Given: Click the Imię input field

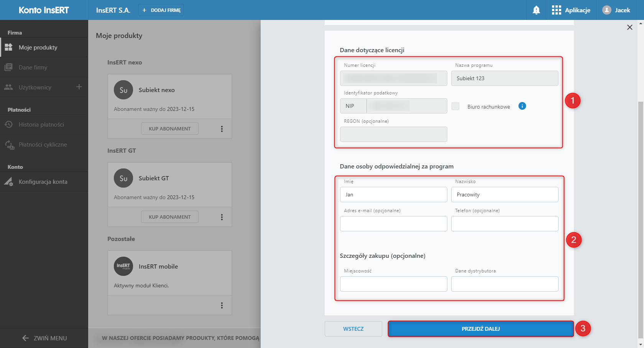Looking at the screenshot, I should click(393, 195).
